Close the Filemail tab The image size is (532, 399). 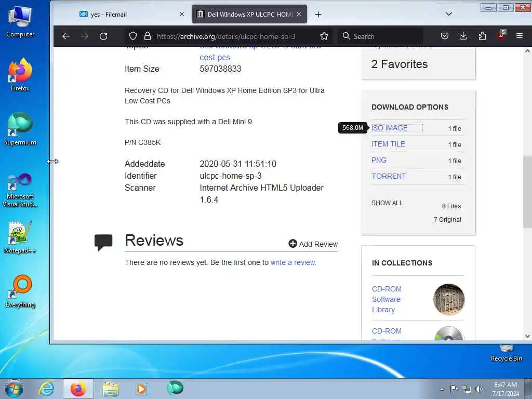[182, 14]
